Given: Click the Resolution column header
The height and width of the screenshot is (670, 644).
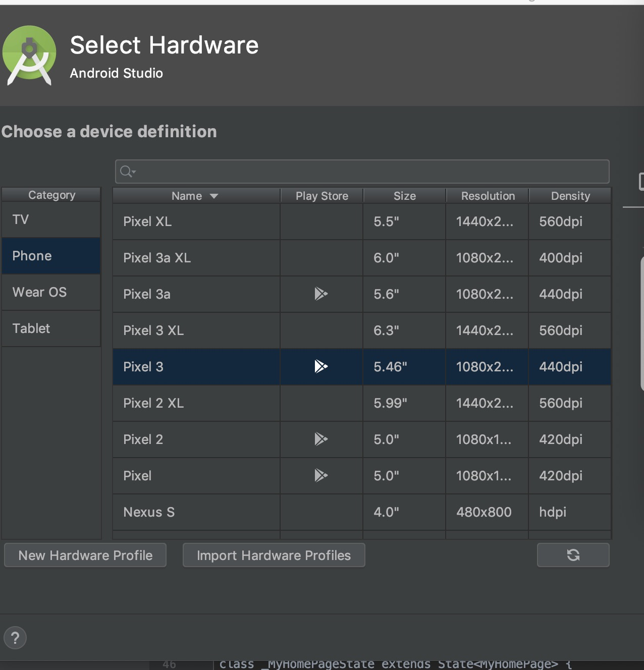Looking at the screenshot, I should point(488,196).
